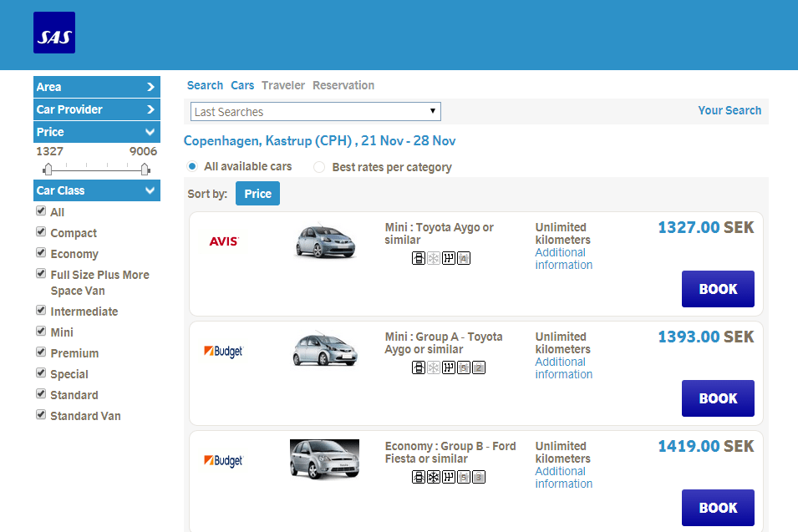798x532 pixels.
Task: Click the SAS logo in header
Action: pos(54,33)
